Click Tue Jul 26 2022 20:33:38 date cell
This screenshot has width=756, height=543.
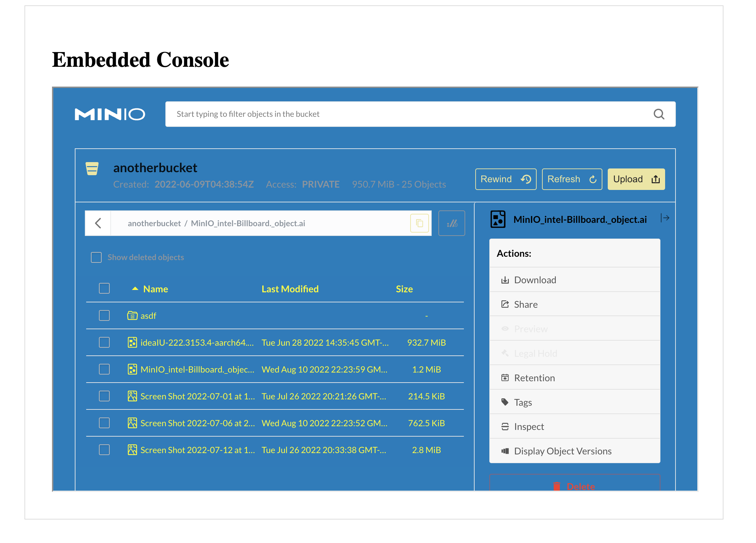point(324,450)
